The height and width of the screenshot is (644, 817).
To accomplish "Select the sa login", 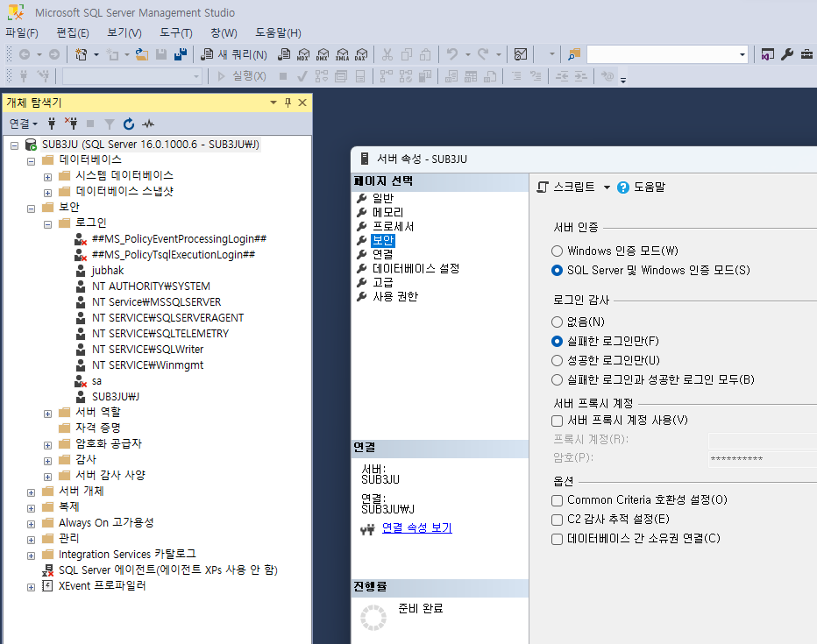I will [97, 381].
